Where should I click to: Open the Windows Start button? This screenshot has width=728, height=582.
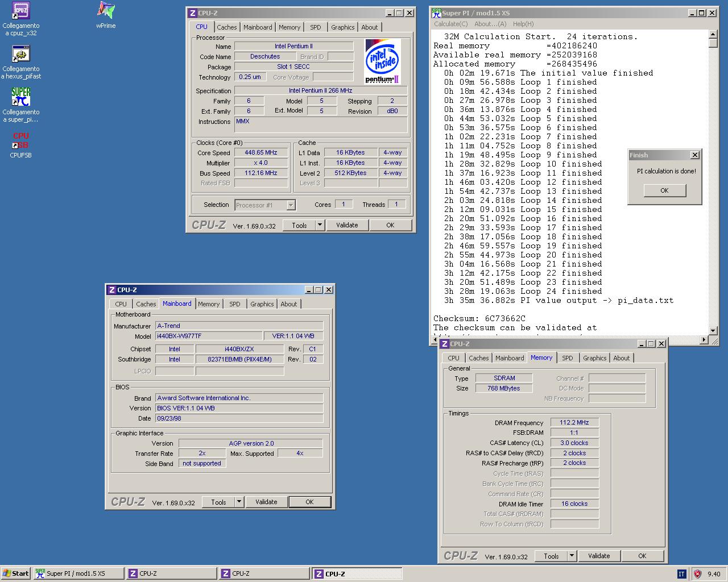point(16,573)
